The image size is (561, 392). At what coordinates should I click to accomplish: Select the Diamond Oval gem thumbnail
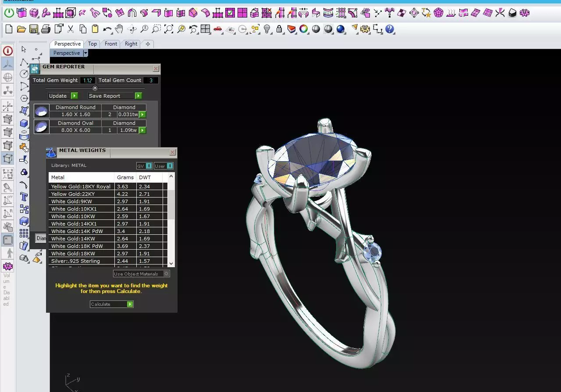(41, 127)
